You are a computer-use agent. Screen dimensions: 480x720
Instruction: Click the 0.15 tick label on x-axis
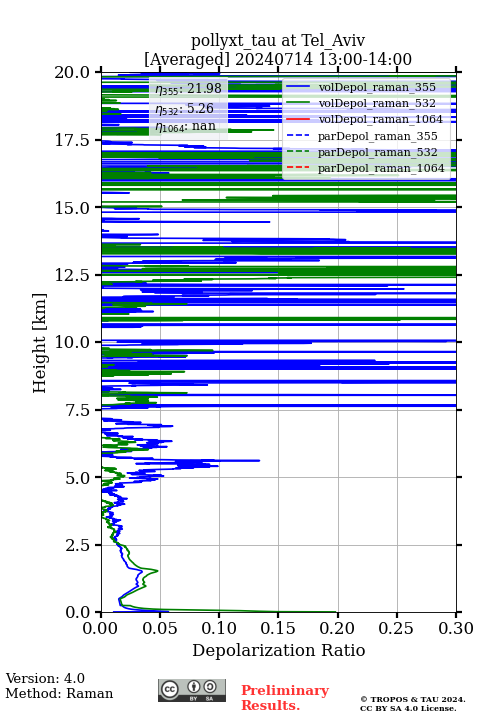(x=278, y=628)
